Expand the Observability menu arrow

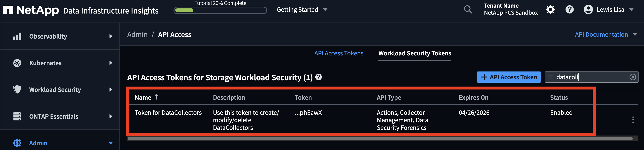[110, 36]
